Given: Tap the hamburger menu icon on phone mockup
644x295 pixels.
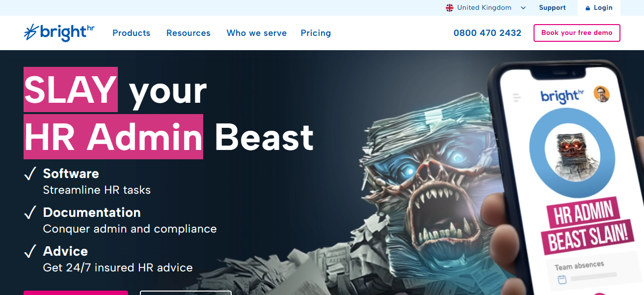Looking at the screenshot, I should point(516,97).
